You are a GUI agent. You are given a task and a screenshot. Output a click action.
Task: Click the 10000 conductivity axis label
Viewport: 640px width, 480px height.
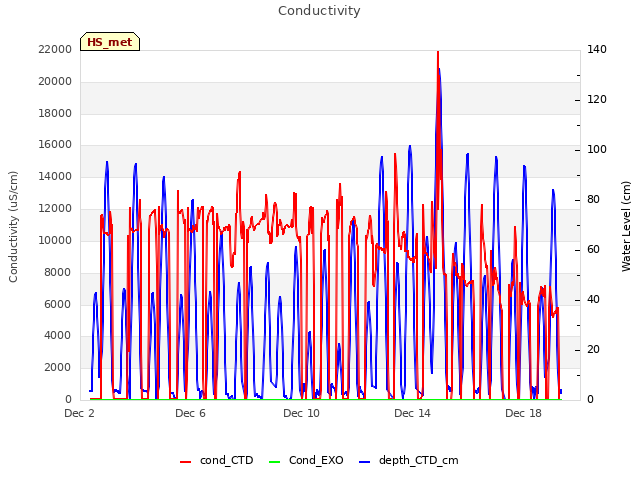[55, 240]
